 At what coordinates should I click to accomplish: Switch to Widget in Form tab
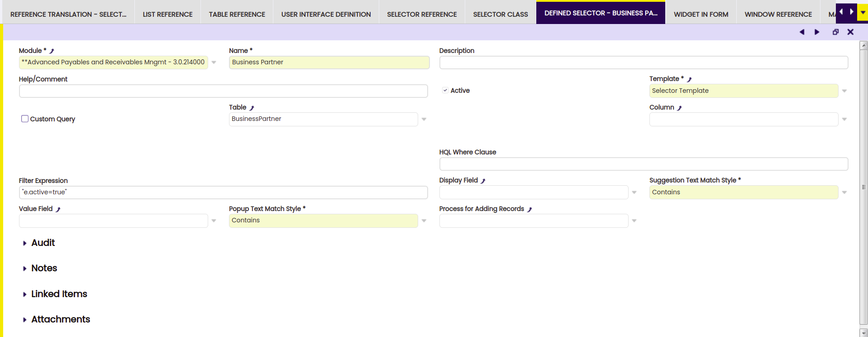coord(701,14)
